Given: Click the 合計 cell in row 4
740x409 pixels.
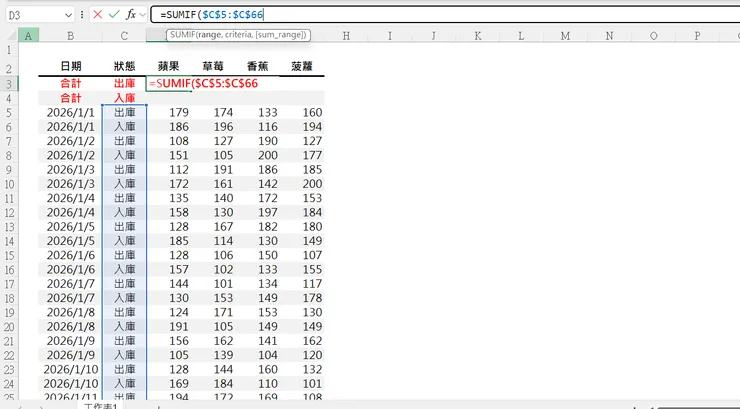Looking at the screenshot, I should pyautogui.click(x=70, y=98).
